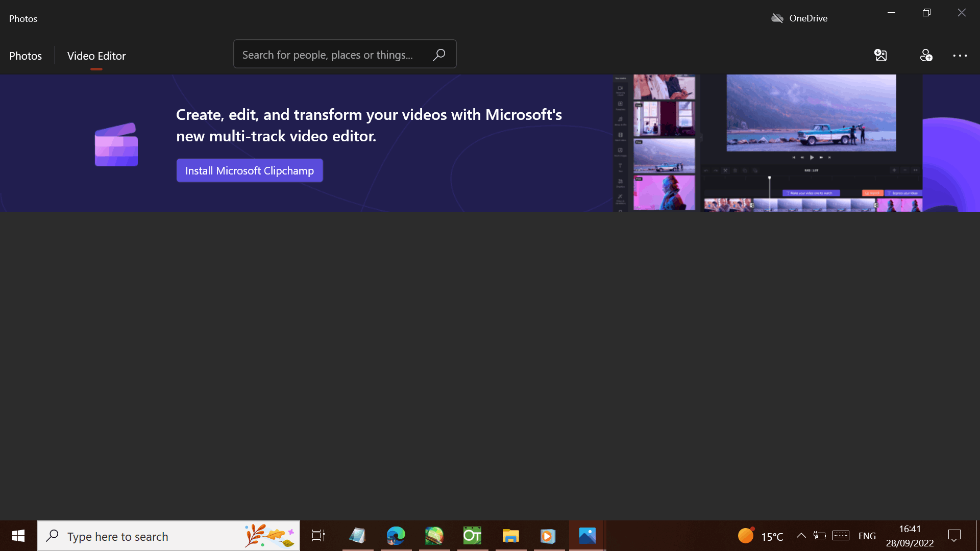Click the add account icon
Screen dimensions: 980x551
926,55
